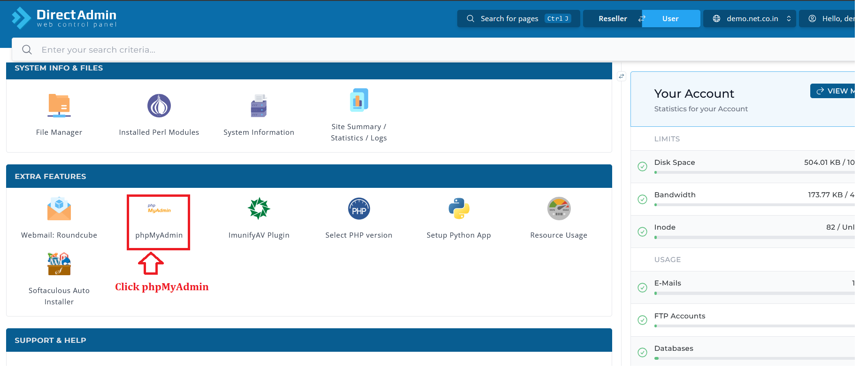
Task: Click the Webmail: Roundcube text link
Action: tap(59, 235)
